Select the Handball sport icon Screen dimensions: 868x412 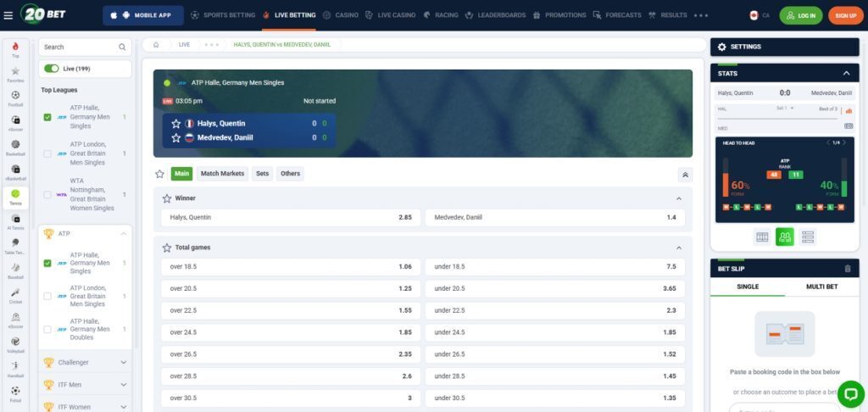(x=15, y=366)
